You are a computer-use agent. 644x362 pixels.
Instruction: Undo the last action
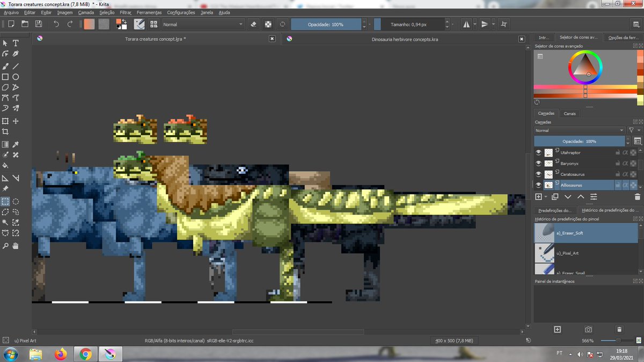point(56,24)
